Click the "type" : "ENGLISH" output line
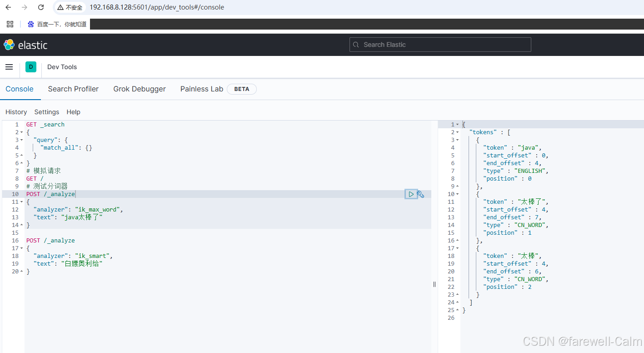This screenshot has width=644, height=353. point(516,171)
